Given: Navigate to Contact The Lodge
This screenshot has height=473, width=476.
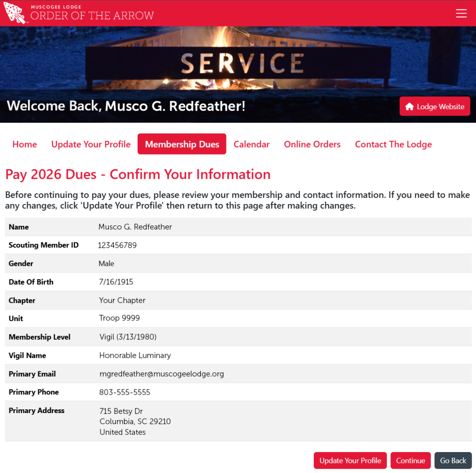Looking at the screenshot, I should (393, 144).
